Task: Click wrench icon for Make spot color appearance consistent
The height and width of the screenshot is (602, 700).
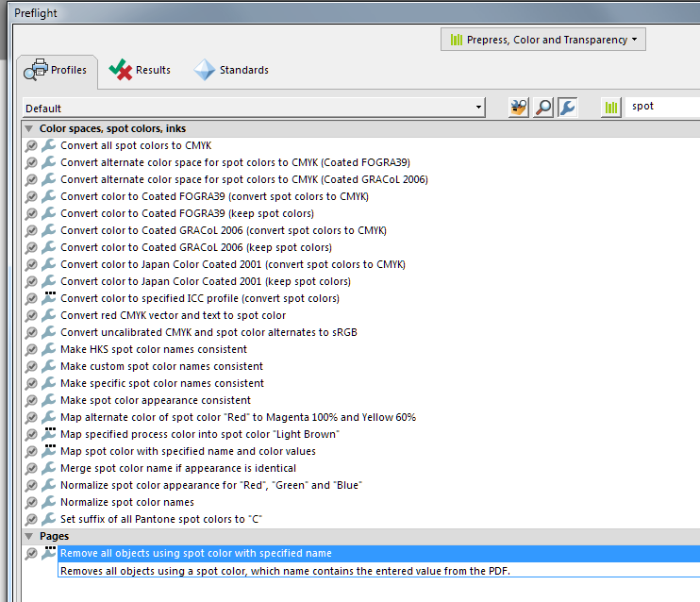Action: click(48, 400)
